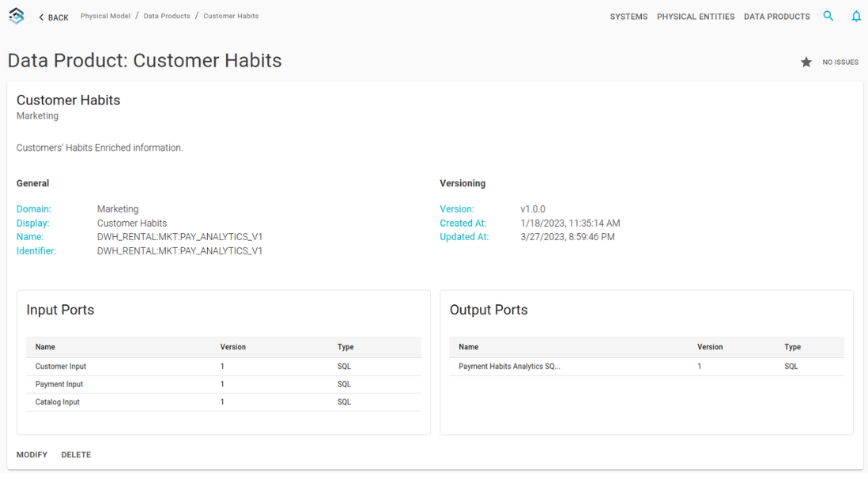Click Customer Habits value beside Display

(x=132, y=223)
